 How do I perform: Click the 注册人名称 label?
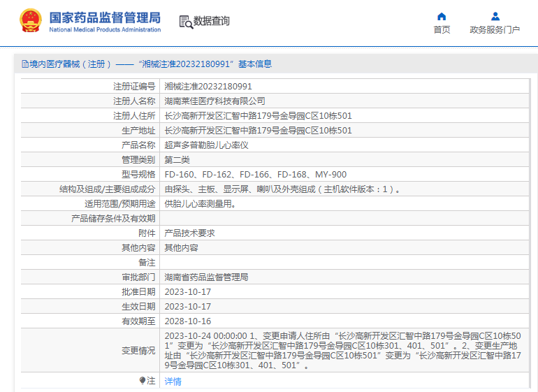134,101
